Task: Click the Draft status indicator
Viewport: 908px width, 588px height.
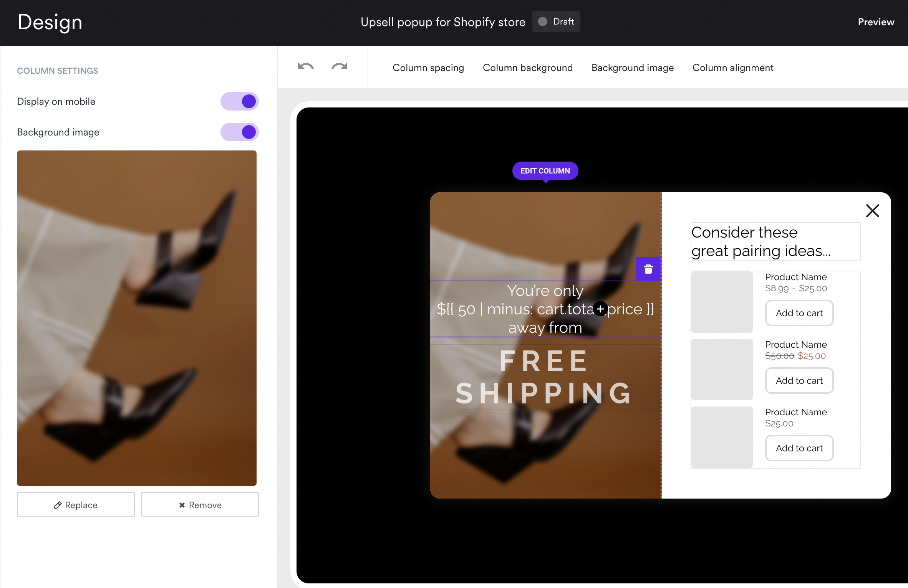Action: coord(556,22)
